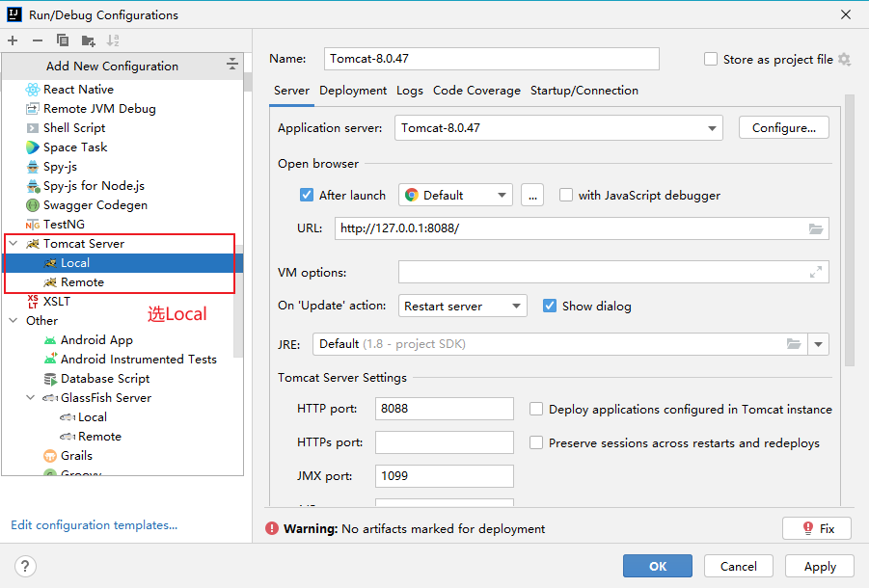Click the Name input field
The image size is (869, 588).
pyautogui.click(x=492, y=59)
